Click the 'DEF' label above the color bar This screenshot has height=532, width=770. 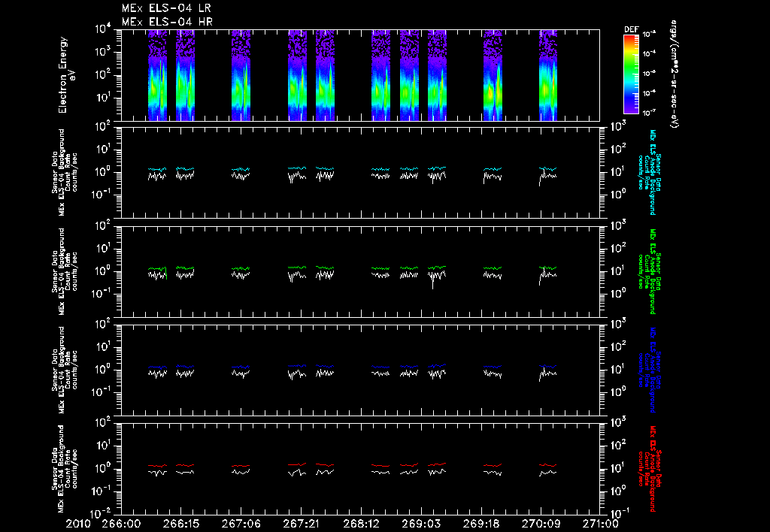[x=631, y=29]
